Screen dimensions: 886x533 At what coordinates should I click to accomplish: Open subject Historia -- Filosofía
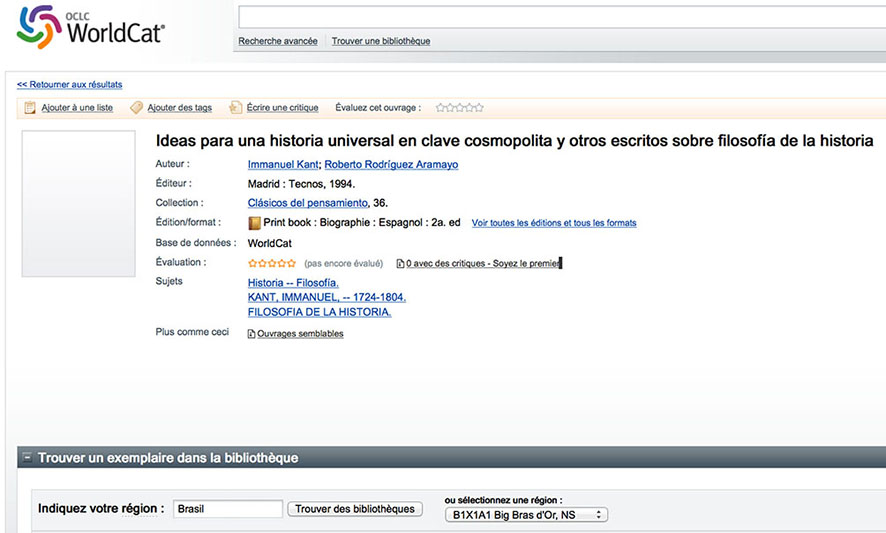(x=293, y=283)
